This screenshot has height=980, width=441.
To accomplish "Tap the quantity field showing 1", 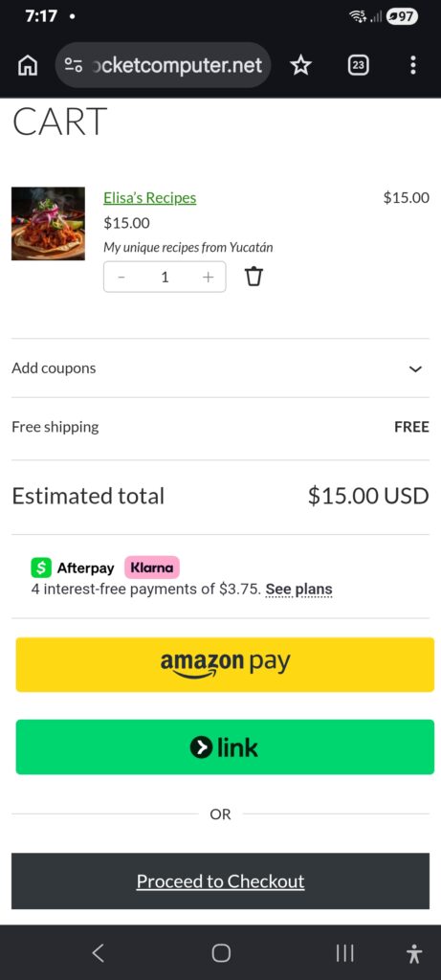I will (x=165, y=277).
